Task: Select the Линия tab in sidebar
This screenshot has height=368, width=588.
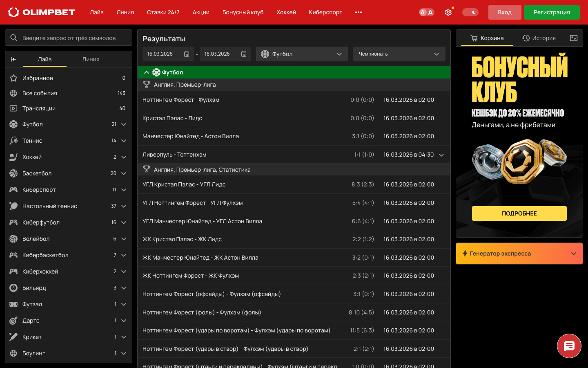Action: tap(91, 59)
